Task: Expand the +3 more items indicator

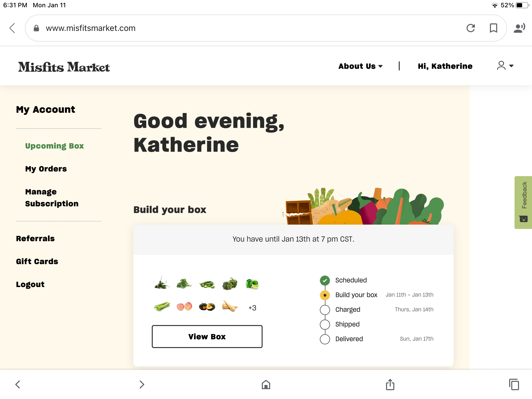Action: click(x=252, y=308)
